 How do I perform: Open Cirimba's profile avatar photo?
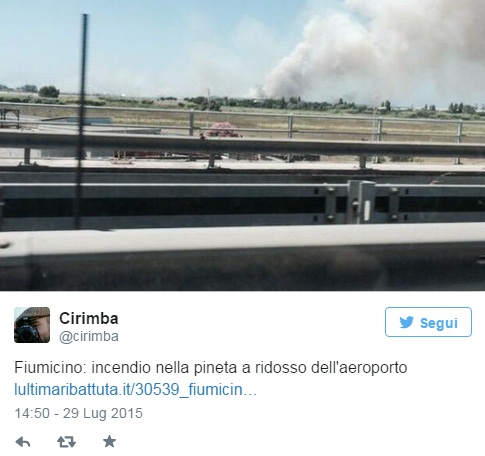[32, 325]
